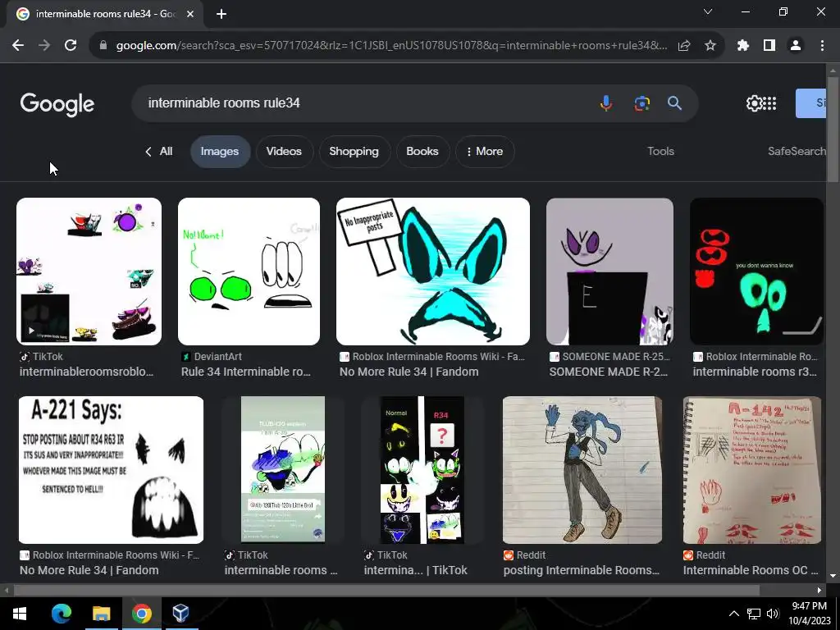Open the Tools filter options
Image resolution: width=840 pixels, height=630 pixels.
[660, 151]
